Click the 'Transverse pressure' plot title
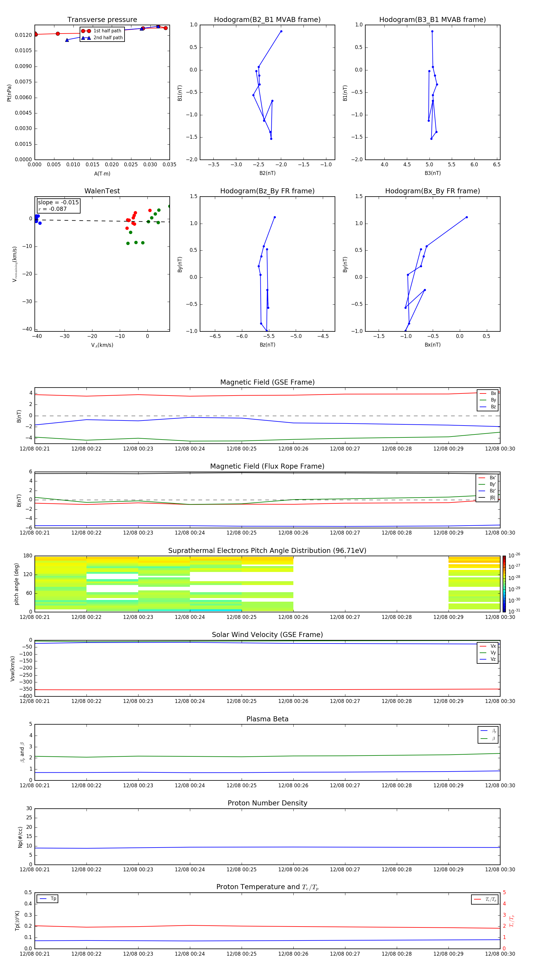535x980 pixels. click(102, 20)
